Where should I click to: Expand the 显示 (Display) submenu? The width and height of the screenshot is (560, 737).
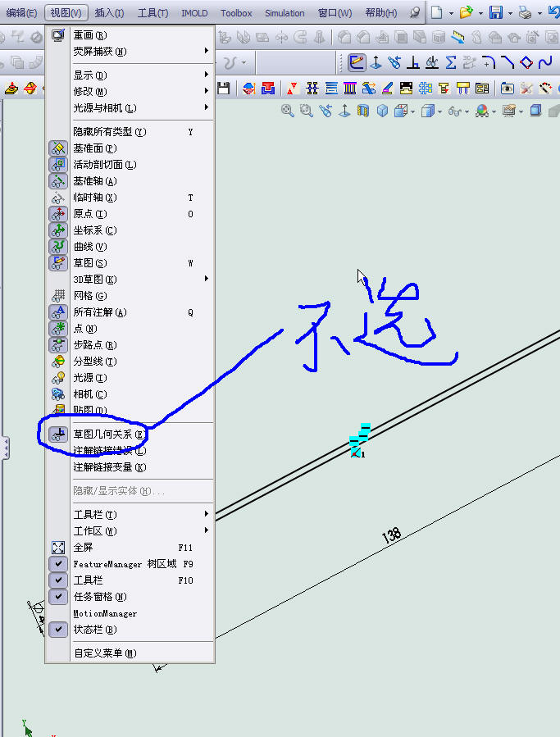click(x=130, y=75)
